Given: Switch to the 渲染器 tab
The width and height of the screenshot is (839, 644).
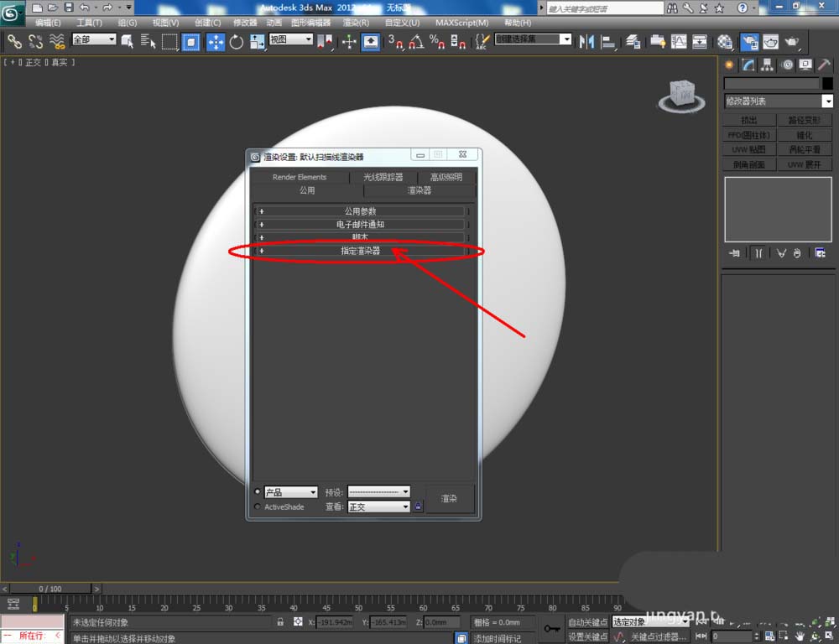Looking at the screenshot, I should pos(419,190).
